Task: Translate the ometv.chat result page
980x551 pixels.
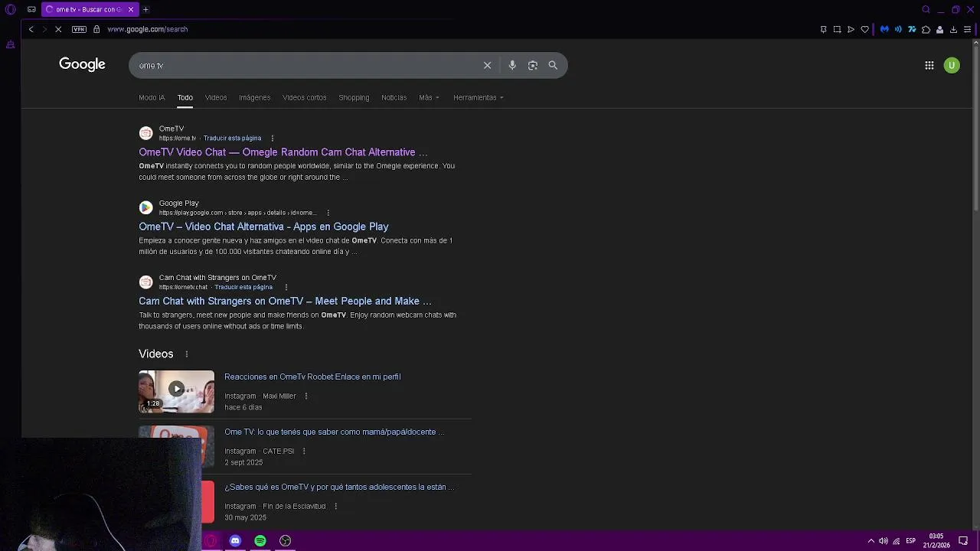Action: click(243, 287)
